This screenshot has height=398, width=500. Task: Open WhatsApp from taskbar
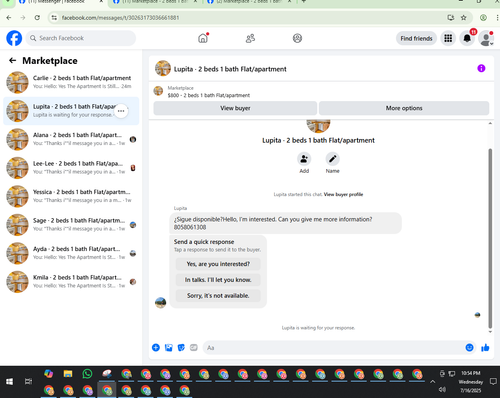pos(87,374)
